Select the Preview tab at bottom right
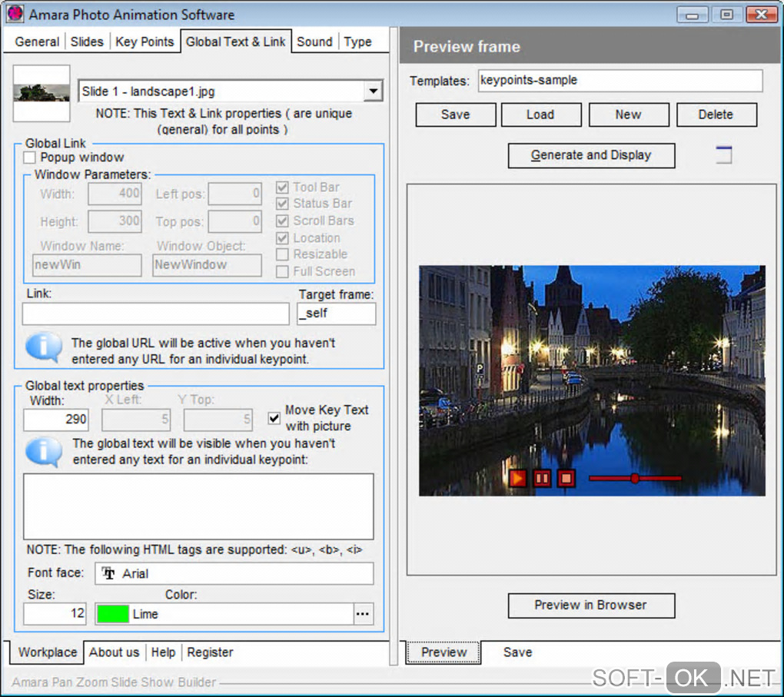Screen dimensions: 784x697 coord(443,652)
